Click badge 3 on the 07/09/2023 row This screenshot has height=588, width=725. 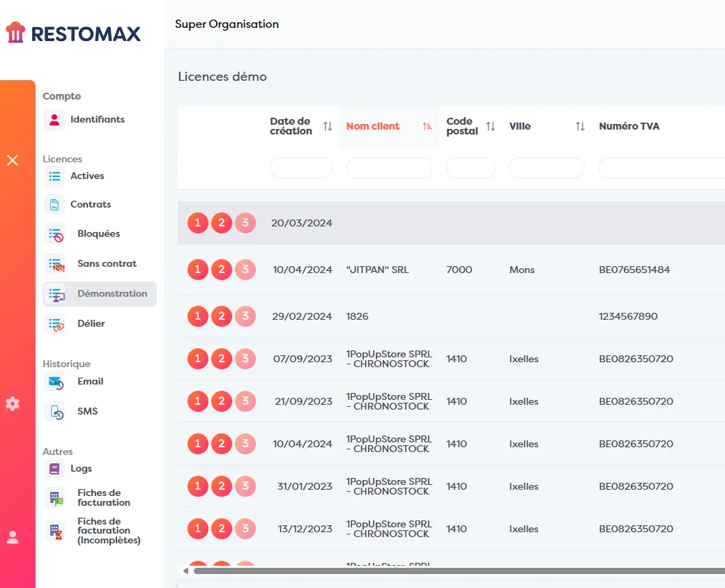[245, 359]
